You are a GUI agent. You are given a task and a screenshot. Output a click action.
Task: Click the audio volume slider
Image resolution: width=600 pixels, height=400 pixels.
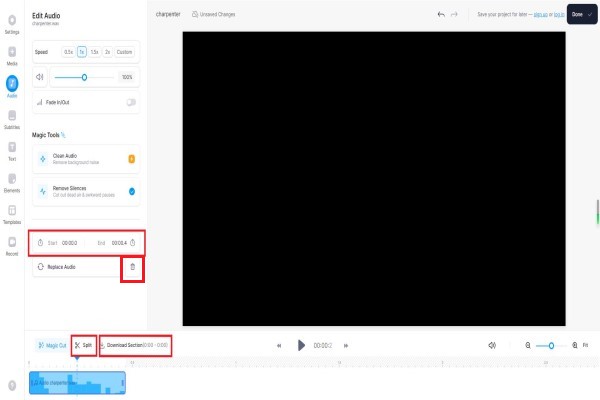pyautogui.click(x=84, y=76)
